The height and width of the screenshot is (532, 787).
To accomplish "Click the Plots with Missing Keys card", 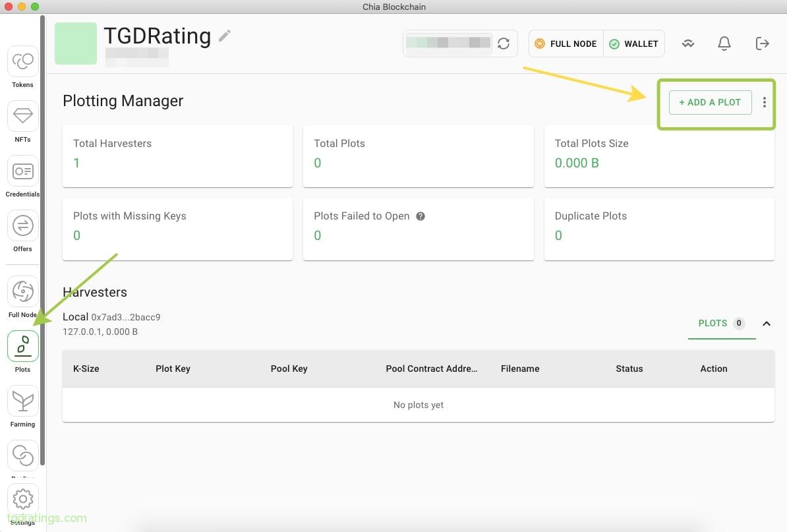I will [178, 228].
